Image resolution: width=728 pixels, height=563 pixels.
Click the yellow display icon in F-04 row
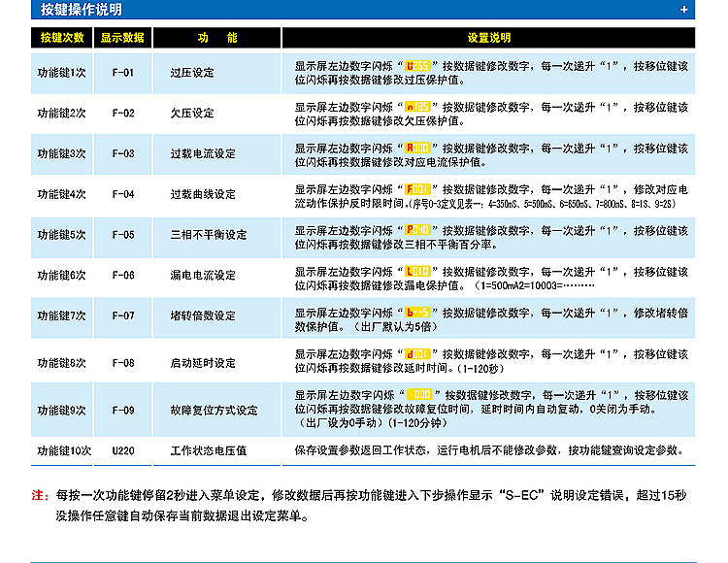point(417,189)
